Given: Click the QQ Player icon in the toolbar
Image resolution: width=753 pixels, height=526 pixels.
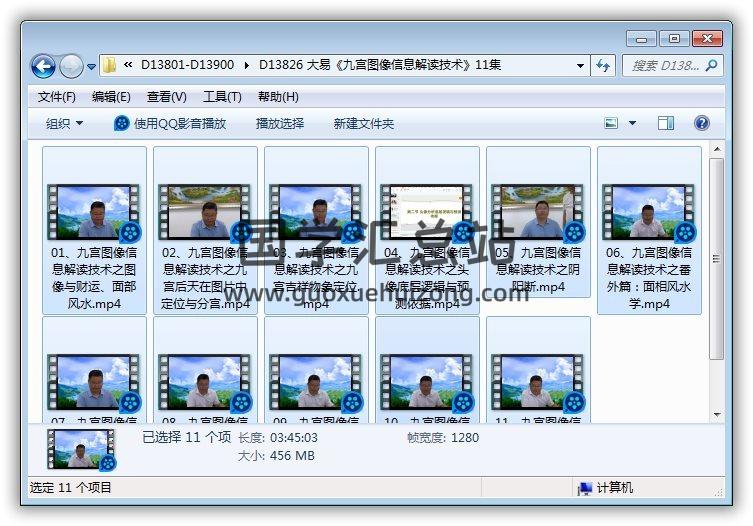Looking at the screenshot, I should pyautogui.click(x=122, y=123).
